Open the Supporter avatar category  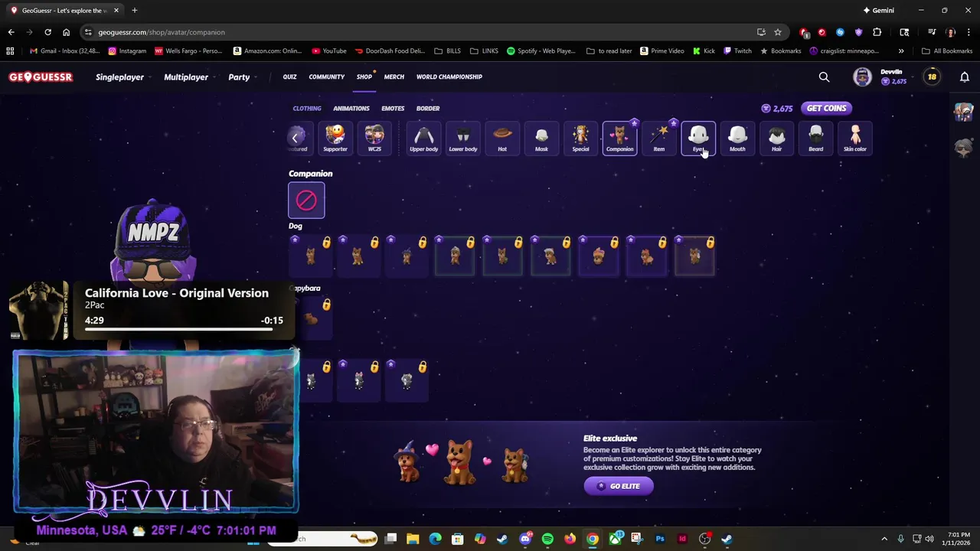click(335, 139)
